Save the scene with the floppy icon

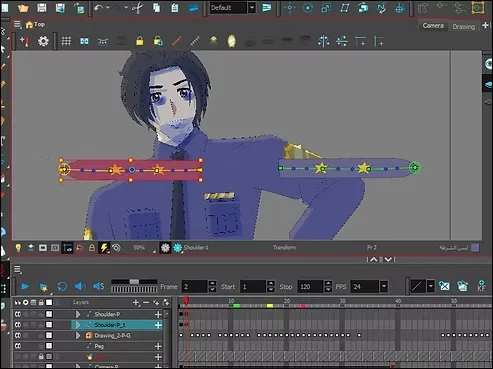(42, 8)
